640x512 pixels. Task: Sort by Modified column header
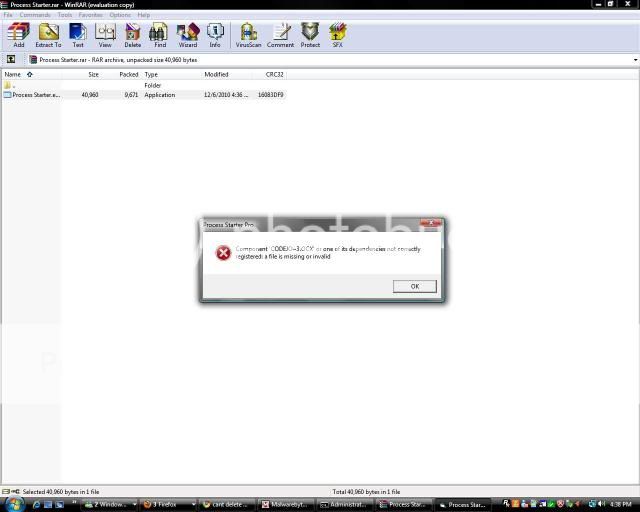coord(217,74)
